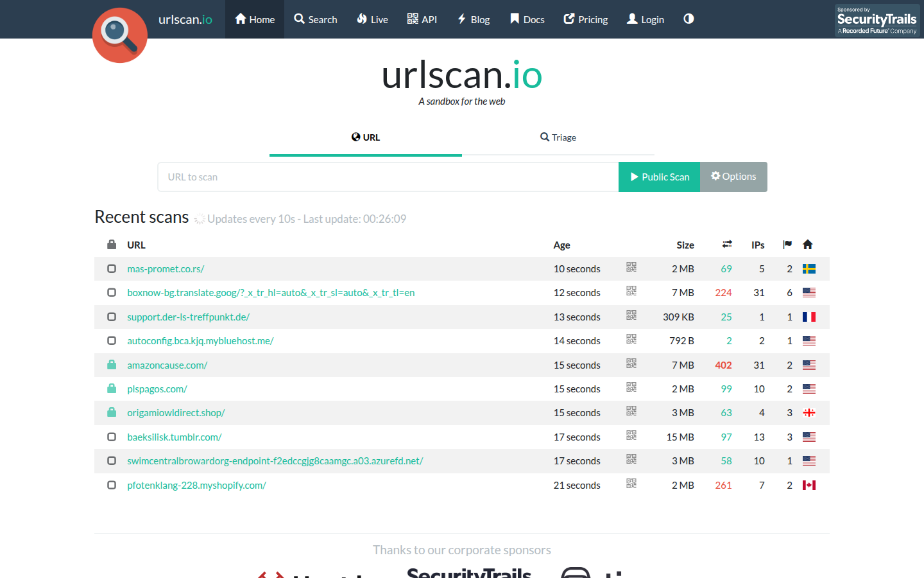Go to Home in navigation bar
Image resolution: width=924 pixels, height=578 pixels.
click(255, 19)
